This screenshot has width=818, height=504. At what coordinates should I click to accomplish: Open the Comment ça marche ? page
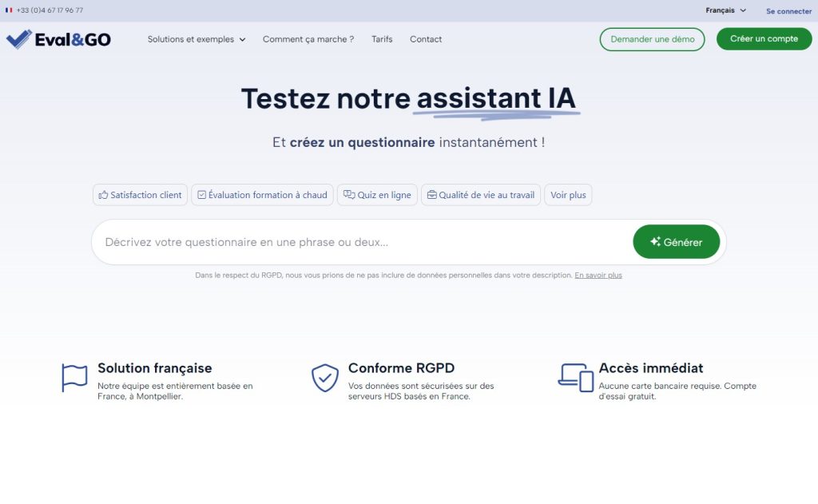308,39
